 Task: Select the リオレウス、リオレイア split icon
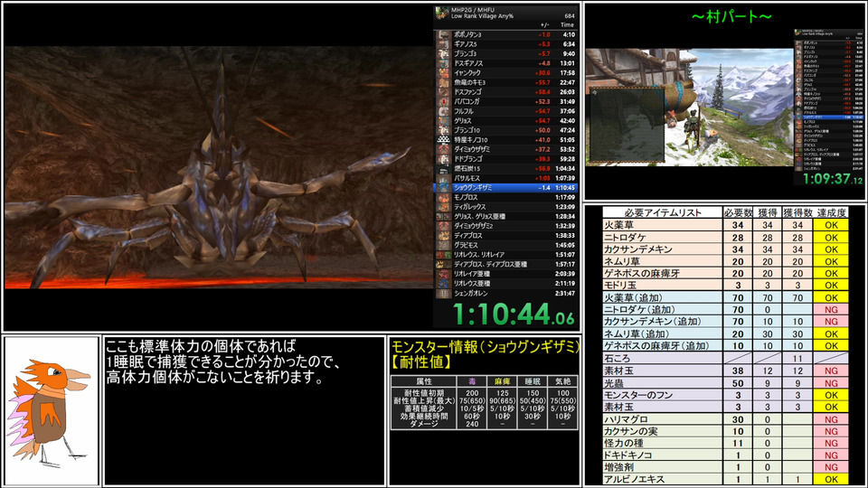(444, 255)
